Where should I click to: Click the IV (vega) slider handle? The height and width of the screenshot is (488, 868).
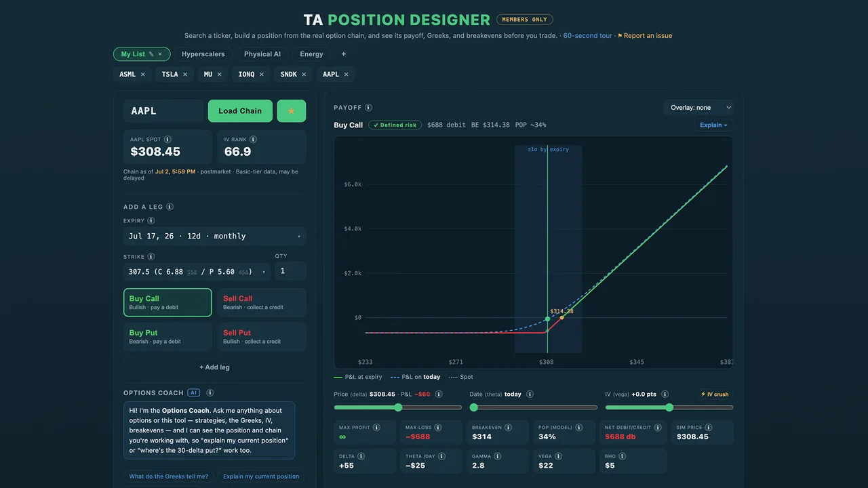[x=669, y=407]
